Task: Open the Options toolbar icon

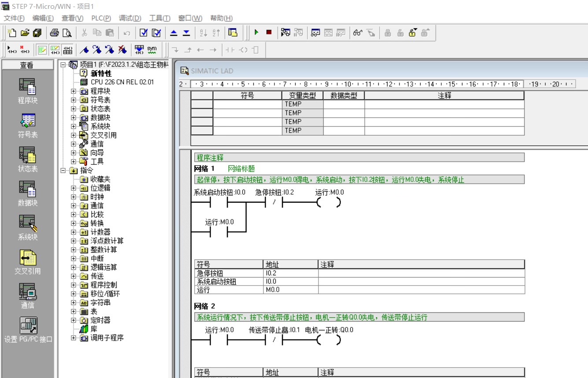Action: (233, 33)
